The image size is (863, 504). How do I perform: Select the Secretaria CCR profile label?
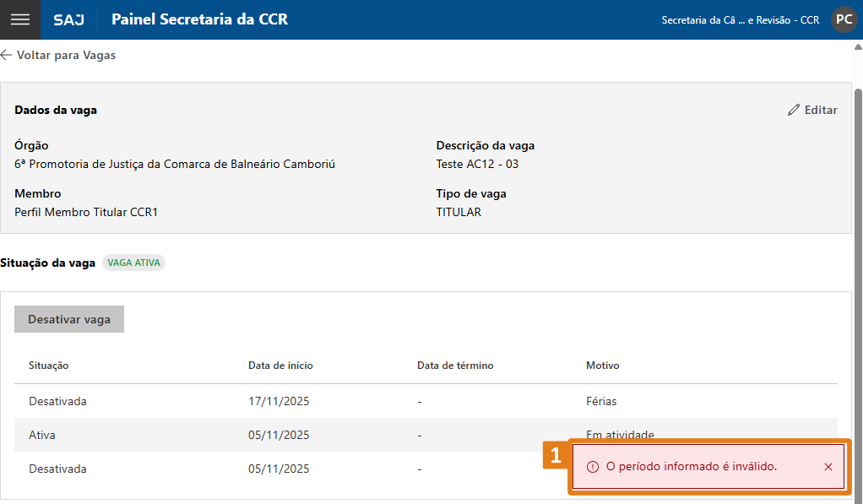pos(740,19)
